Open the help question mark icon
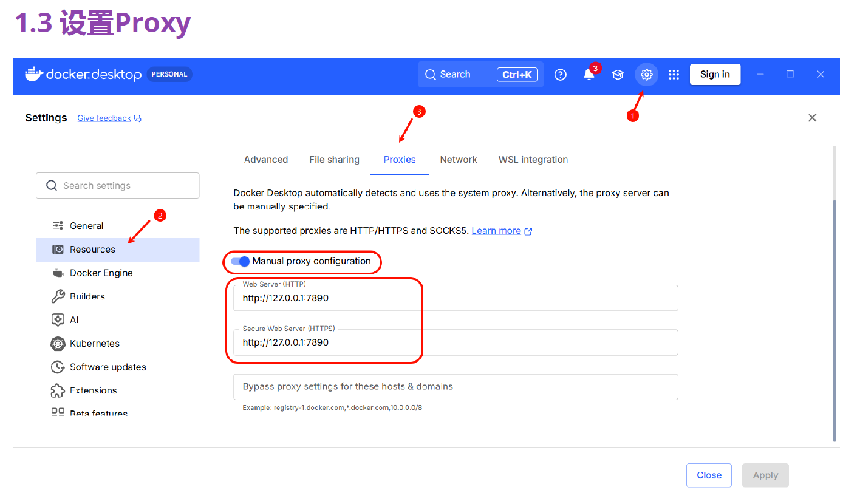 [x=561, y=75]
